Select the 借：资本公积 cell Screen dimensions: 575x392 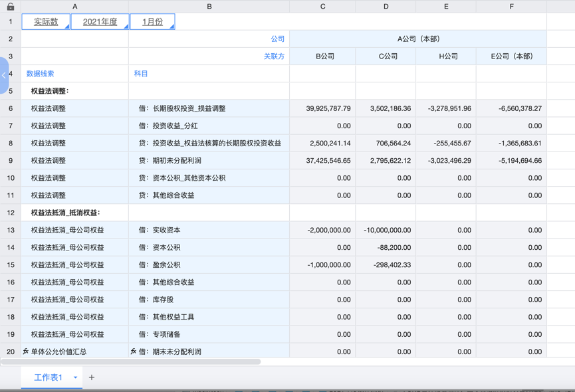[x=209, y=247]
